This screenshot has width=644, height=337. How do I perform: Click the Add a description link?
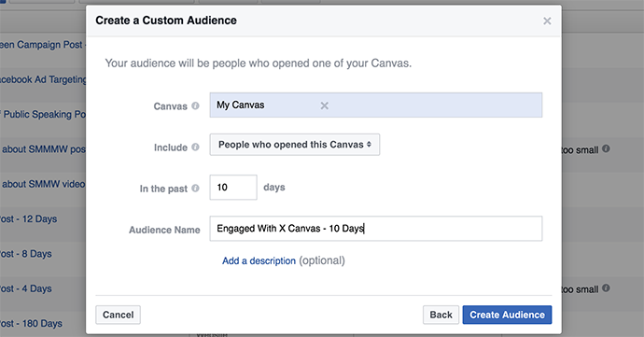[259, 261]
